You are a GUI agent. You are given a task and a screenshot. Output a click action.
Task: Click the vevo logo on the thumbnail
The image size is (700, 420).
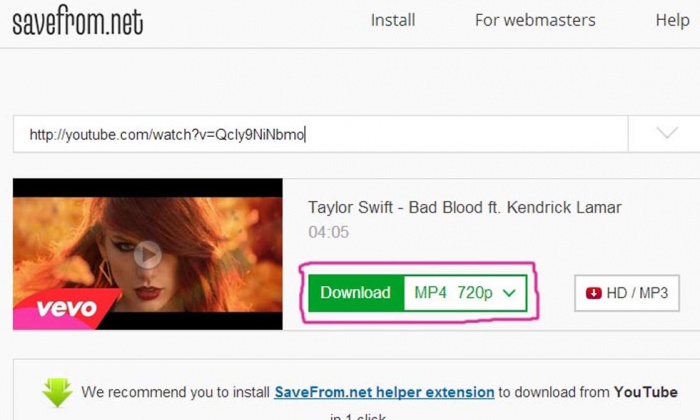coord(67,308)
